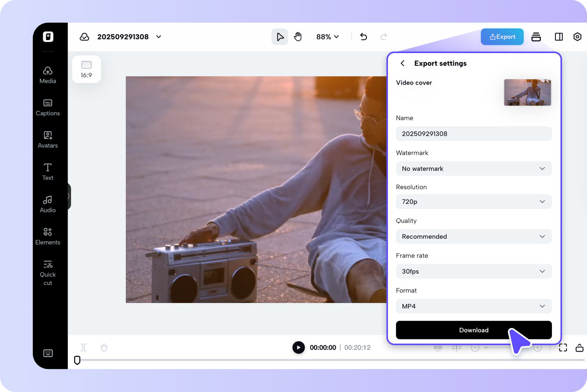Click the project title 202509291308

(x=123, y=37)
